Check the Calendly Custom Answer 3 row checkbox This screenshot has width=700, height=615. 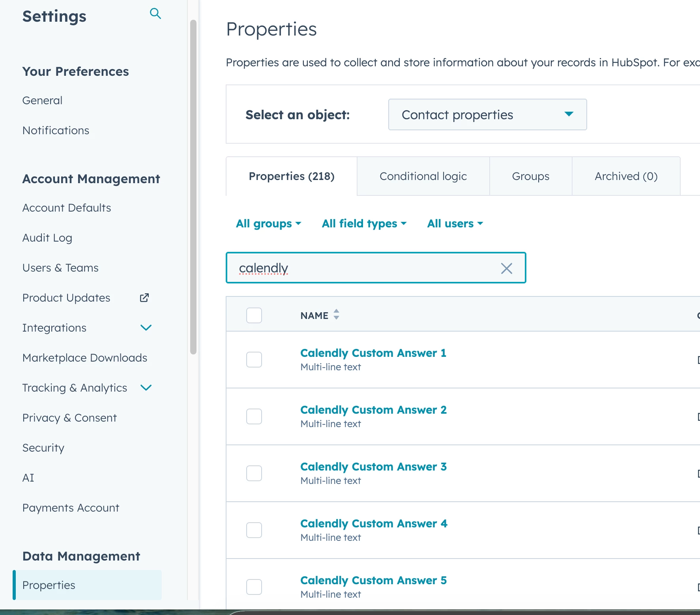[x=254, y=473]
